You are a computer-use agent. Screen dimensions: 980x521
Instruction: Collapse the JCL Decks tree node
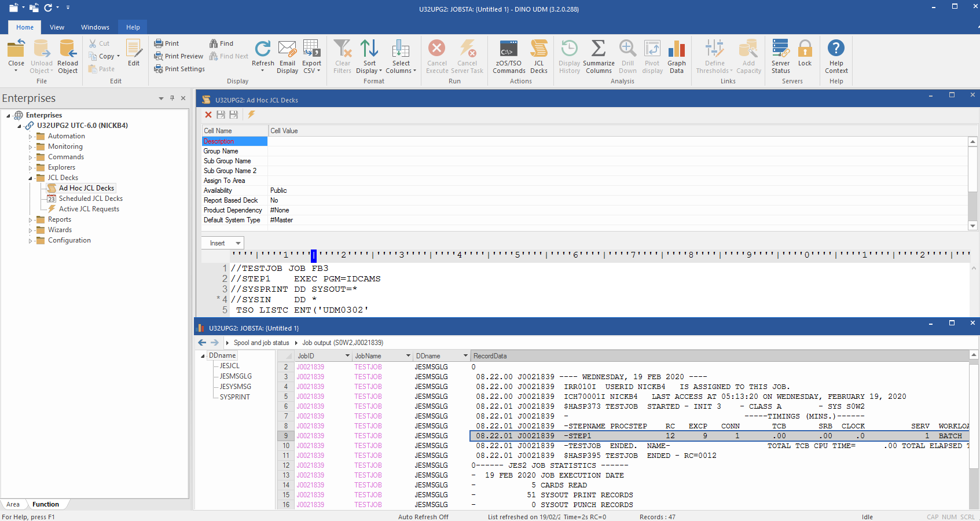point(30,177)
